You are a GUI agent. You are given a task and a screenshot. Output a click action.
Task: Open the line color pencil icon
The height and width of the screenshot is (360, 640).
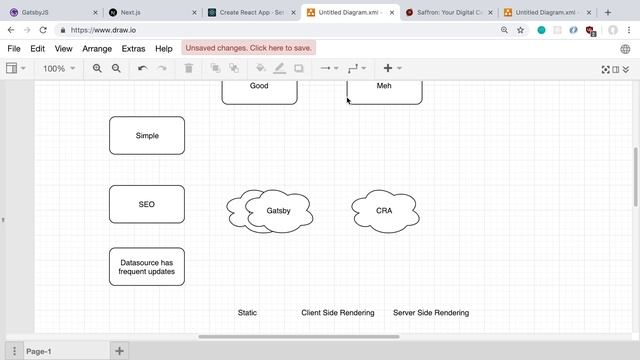coord(280,68)
